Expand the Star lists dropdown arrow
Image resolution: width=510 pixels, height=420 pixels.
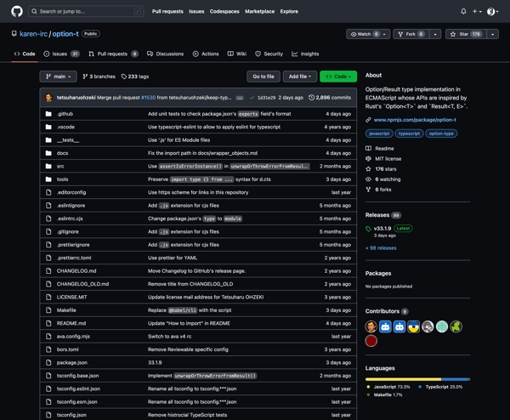[492, 34]
